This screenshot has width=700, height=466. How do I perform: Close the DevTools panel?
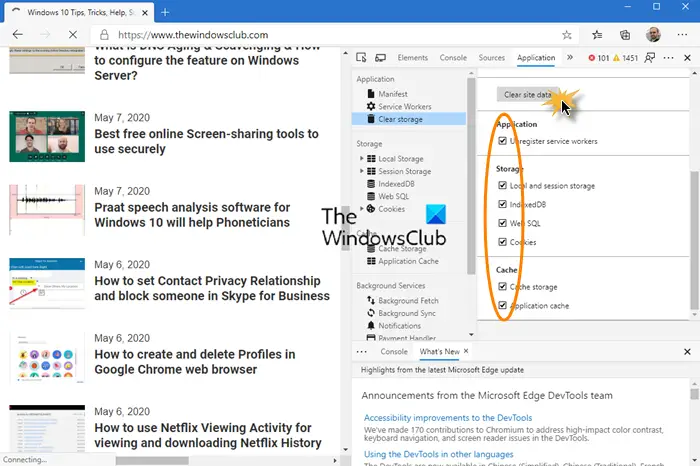[687, 58]
